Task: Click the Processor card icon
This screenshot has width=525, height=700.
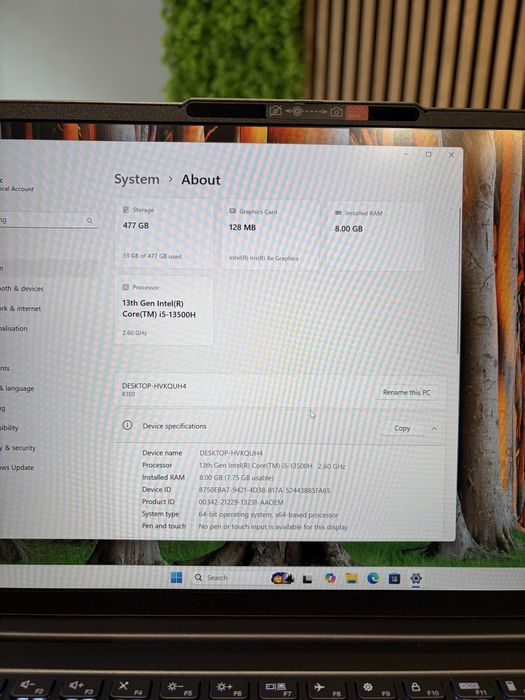Action: tap(126, 287)
